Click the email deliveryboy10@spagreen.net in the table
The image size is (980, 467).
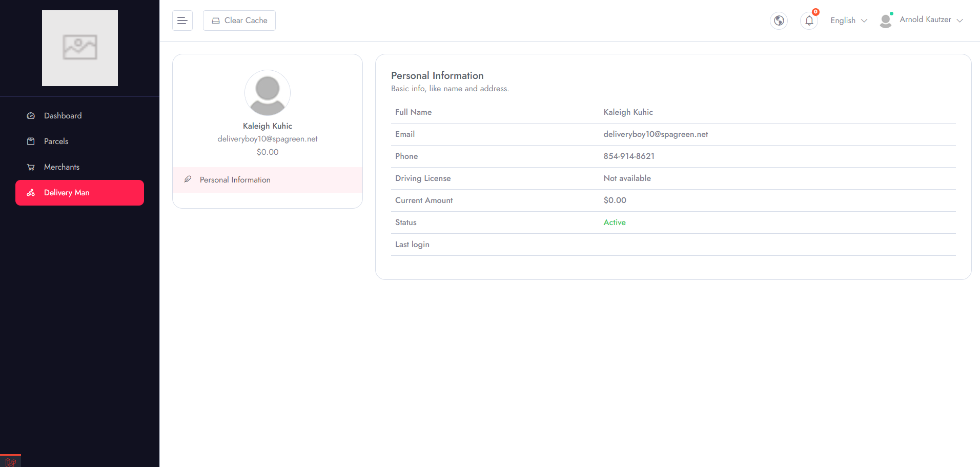[656, 134]
